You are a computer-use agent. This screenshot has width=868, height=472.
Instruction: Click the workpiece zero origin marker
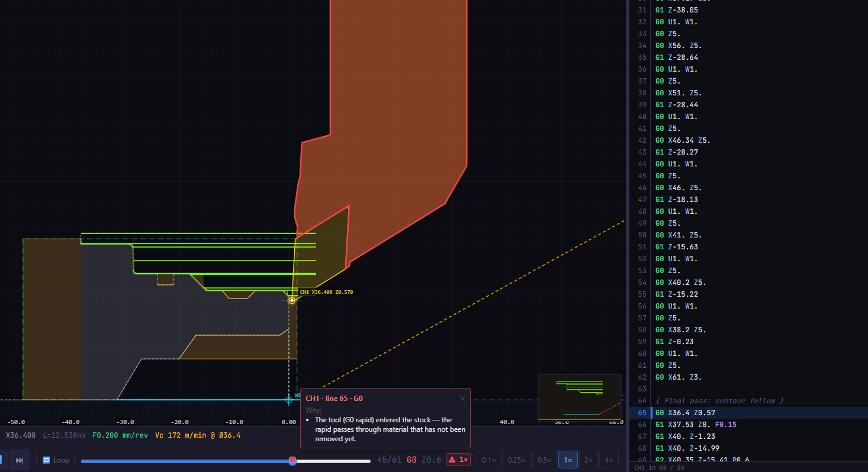(289, 400)
